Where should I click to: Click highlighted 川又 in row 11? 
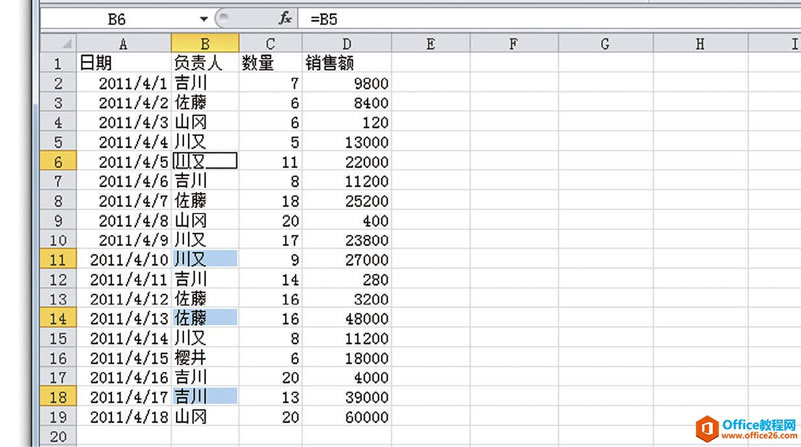[x=205, y=260]
